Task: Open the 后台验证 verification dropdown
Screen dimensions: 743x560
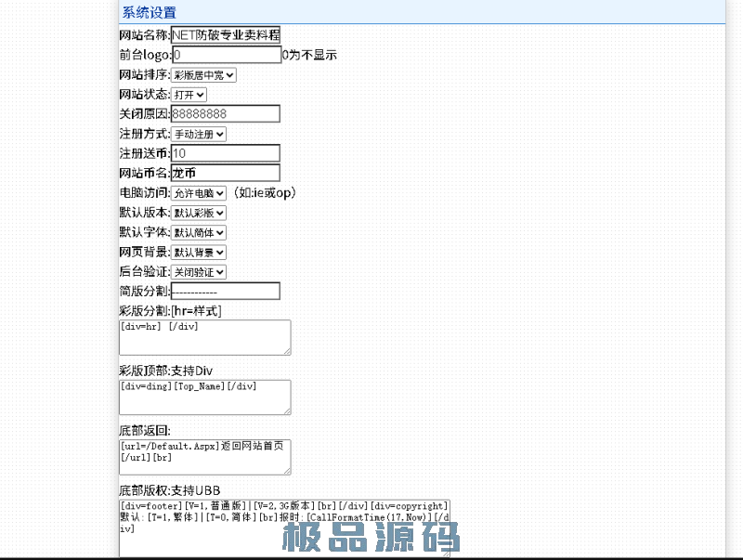Action: [198, 271]
